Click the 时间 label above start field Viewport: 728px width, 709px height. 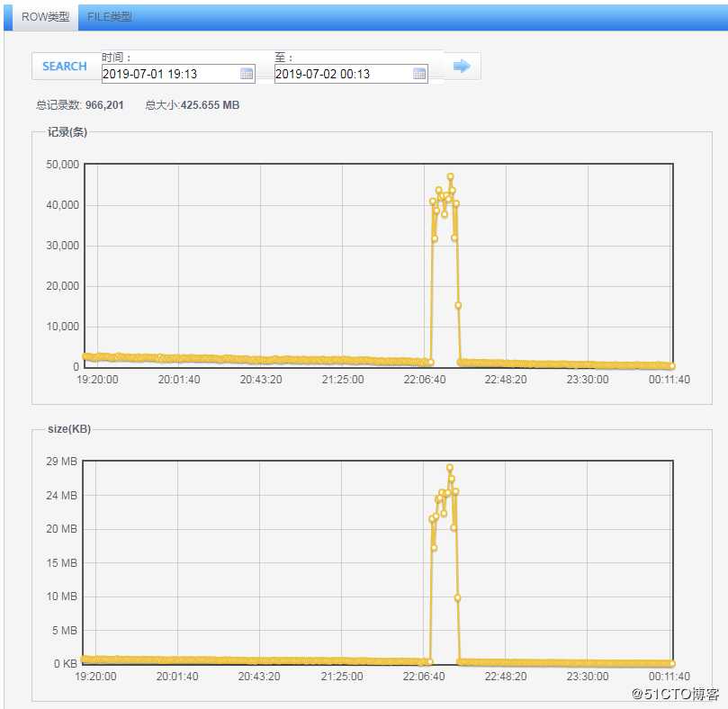coord(116,58)
